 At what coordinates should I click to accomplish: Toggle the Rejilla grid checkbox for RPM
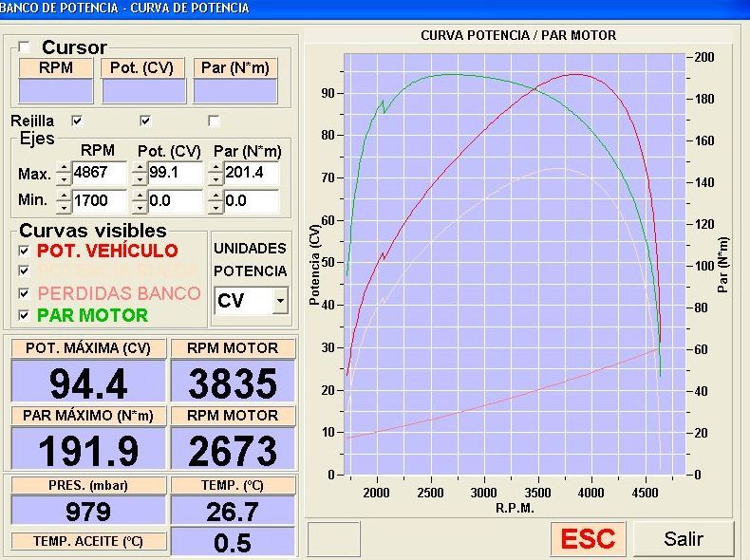coord(78,121)
